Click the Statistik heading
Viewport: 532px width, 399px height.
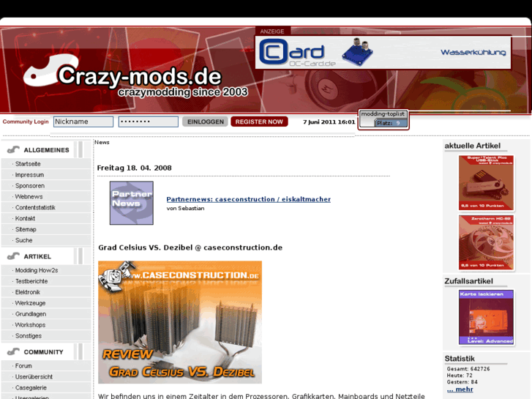[x=460, y=359]
